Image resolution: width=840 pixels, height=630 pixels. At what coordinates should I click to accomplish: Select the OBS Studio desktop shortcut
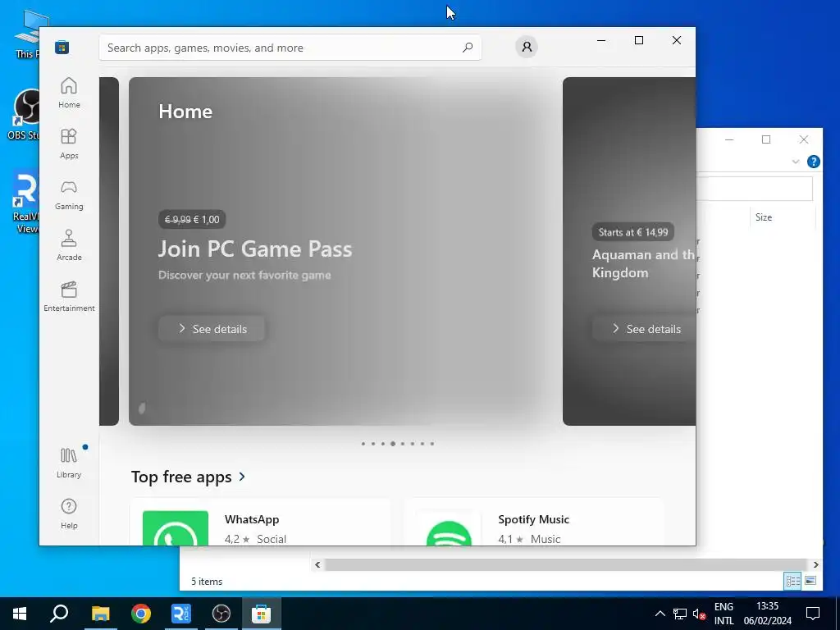coord(23,115)
